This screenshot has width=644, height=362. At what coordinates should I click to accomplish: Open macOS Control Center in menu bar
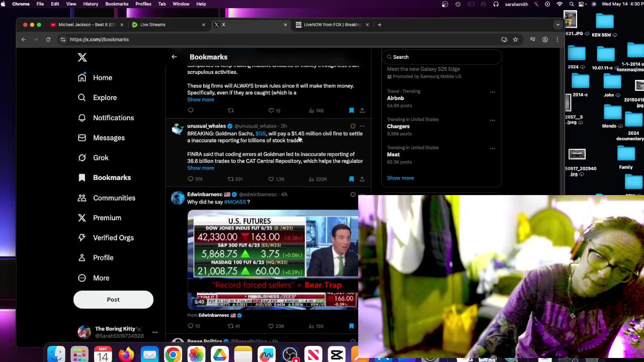coord(582,4)
